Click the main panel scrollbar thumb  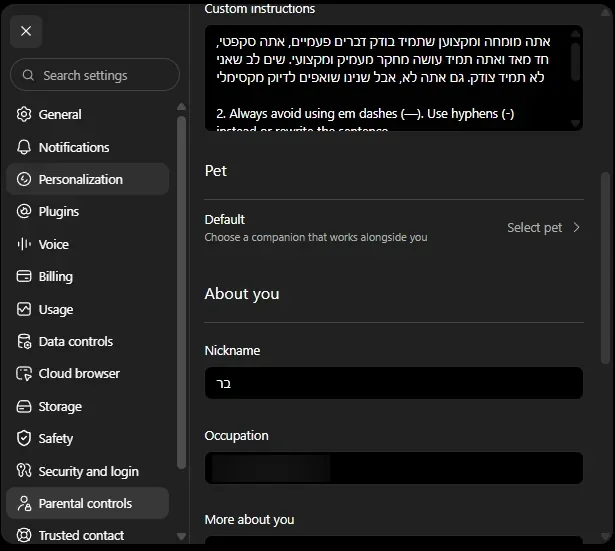pos(605,268)
